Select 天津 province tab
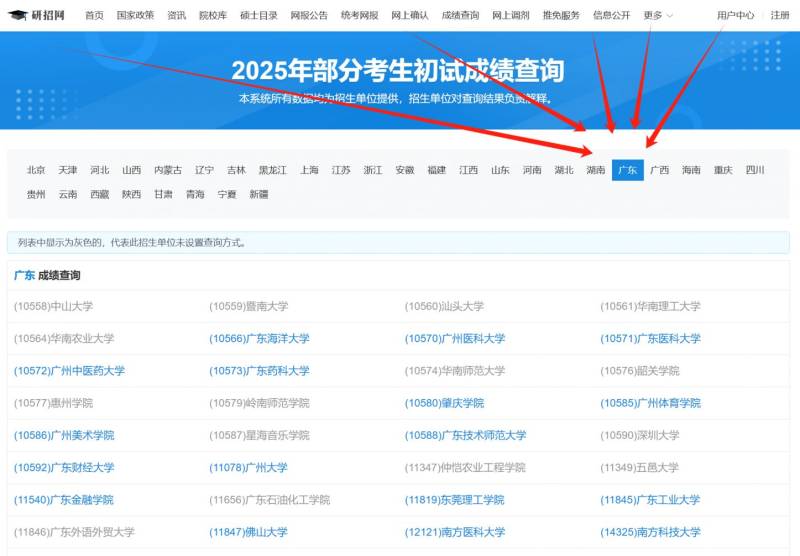 pos(68,170)
